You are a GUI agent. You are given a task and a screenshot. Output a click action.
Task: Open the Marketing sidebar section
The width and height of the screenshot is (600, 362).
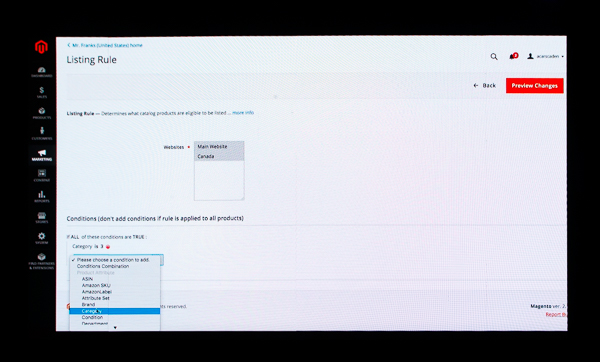click(42, 155)
